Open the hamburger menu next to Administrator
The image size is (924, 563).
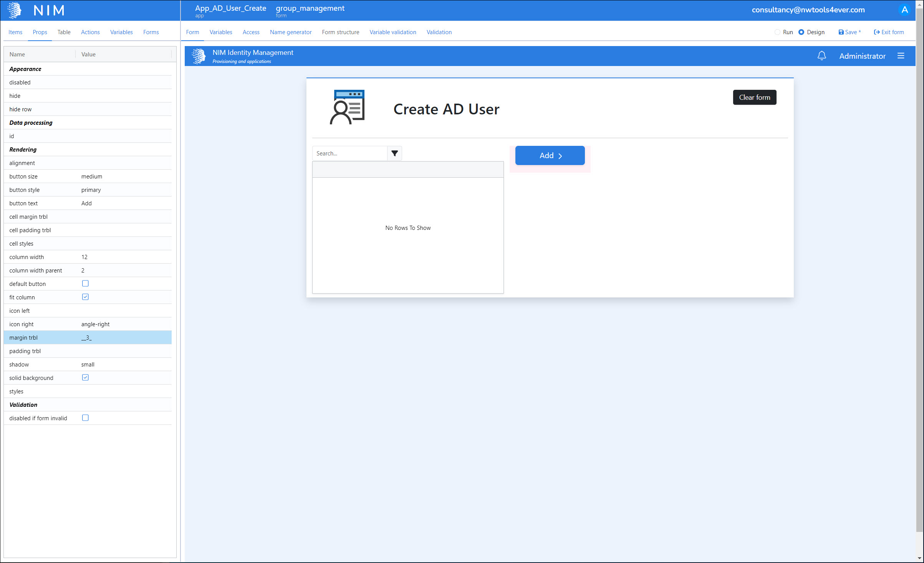point(901,56)
